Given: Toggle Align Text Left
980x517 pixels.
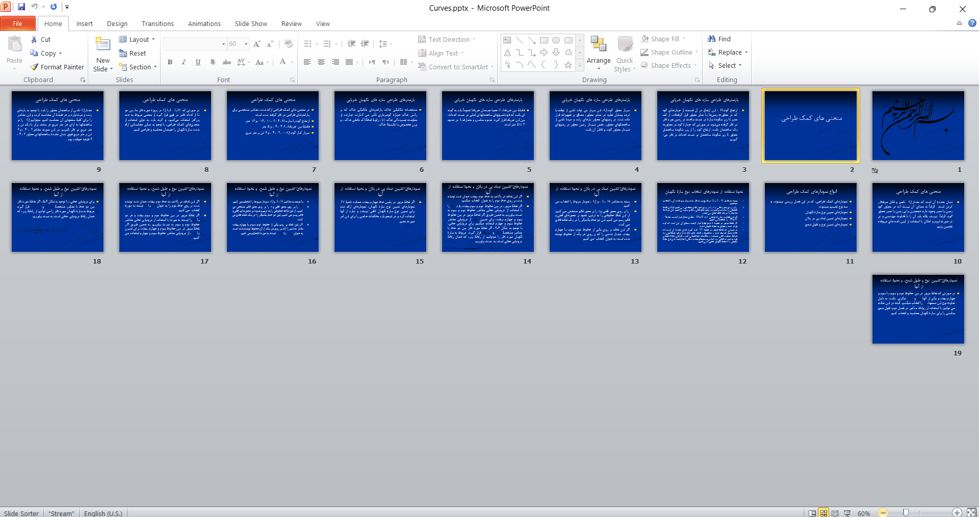Looking at the screenshot, I should pyautogui.click(x=307, y=62).
